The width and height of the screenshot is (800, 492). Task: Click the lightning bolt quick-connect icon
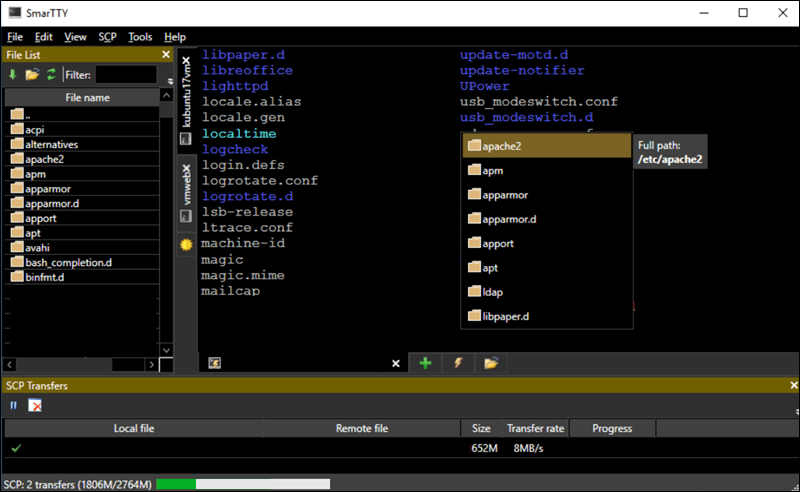(458, 363)
